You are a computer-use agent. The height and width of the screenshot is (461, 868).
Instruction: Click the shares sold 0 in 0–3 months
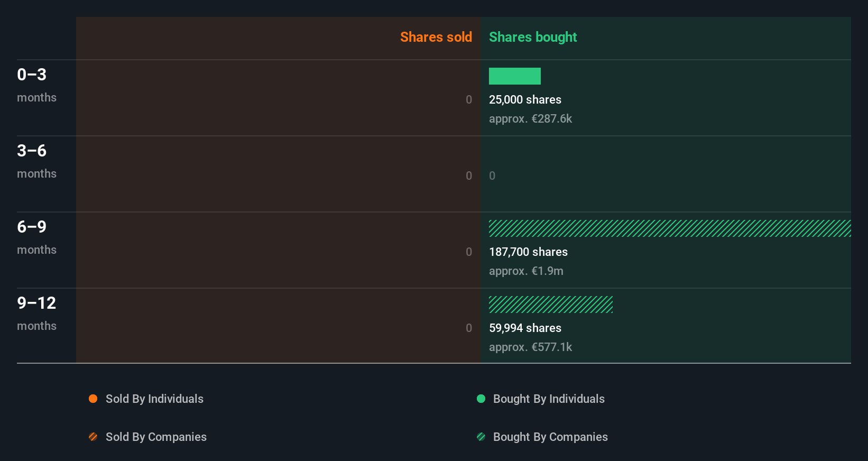pos(469,99)
